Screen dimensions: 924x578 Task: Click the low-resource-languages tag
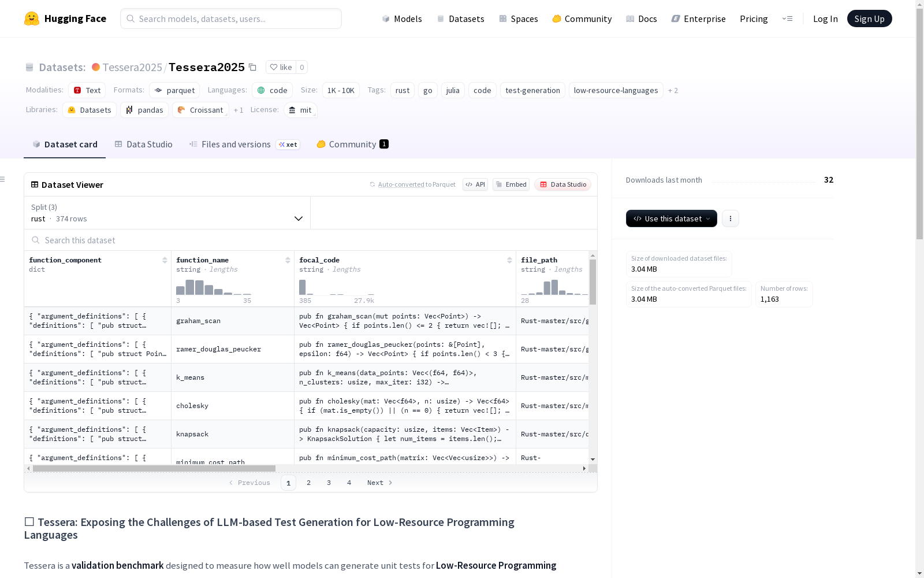pyautogui.click(x=616, y=90)
